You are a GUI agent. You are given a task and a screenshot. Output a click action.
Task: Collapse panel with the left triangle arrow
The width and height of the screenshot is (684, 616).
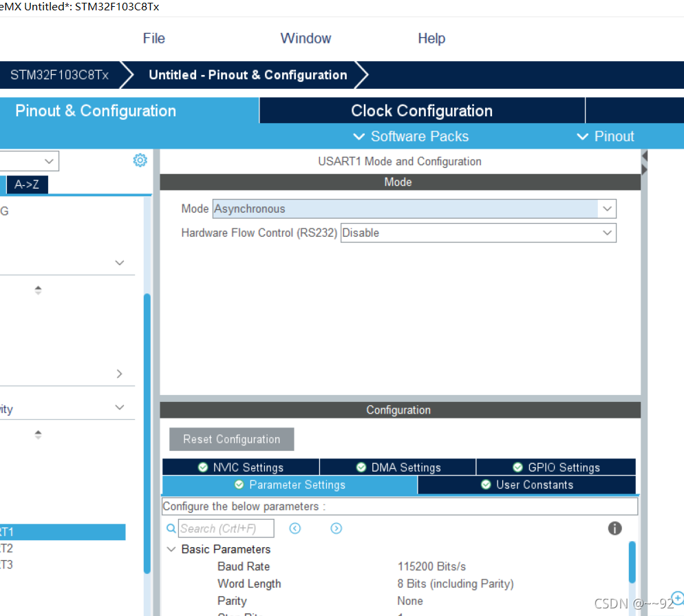(645, 156)
